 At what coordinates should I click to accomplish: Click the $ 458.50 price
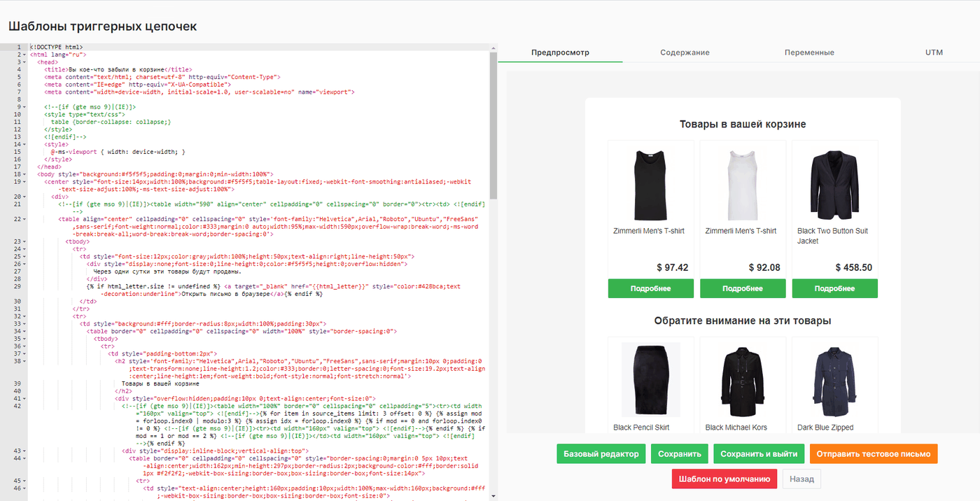click(853, 267)
